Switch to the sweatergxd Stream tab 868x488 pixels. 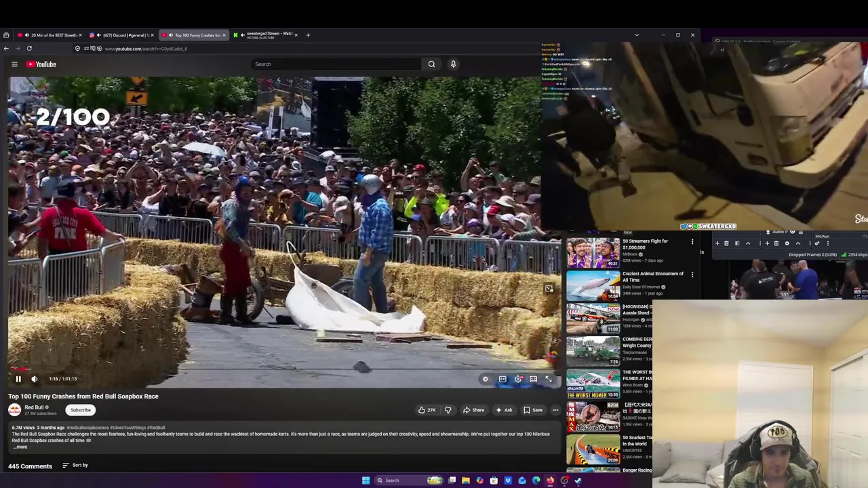(x=265, y=35)
